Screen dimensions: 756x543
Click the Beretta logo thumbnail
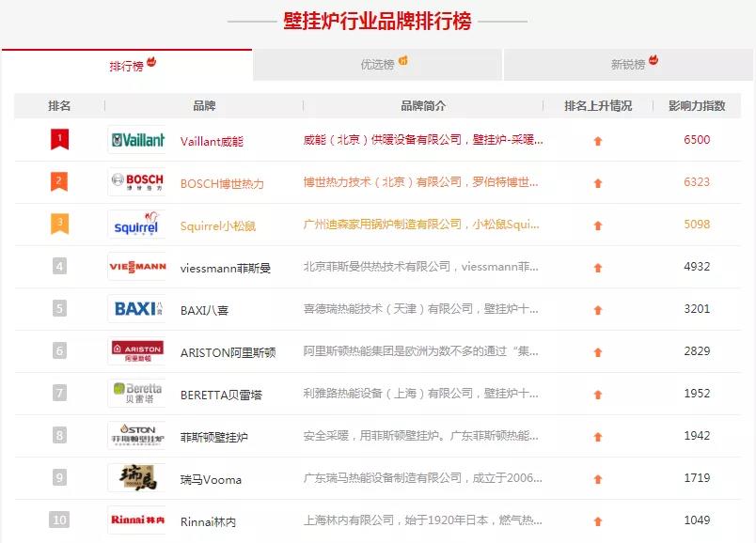coord(137,394)
